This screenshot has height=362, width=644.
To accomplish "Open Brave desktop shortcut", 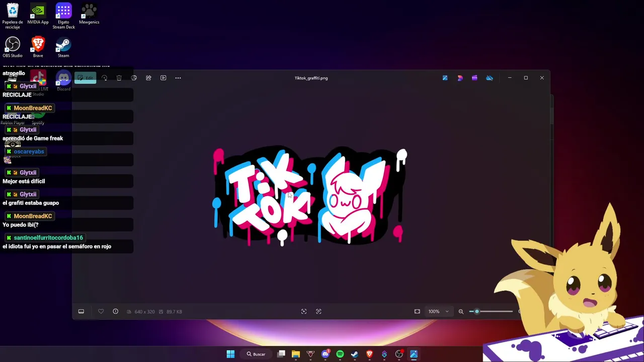I will 38,47.
